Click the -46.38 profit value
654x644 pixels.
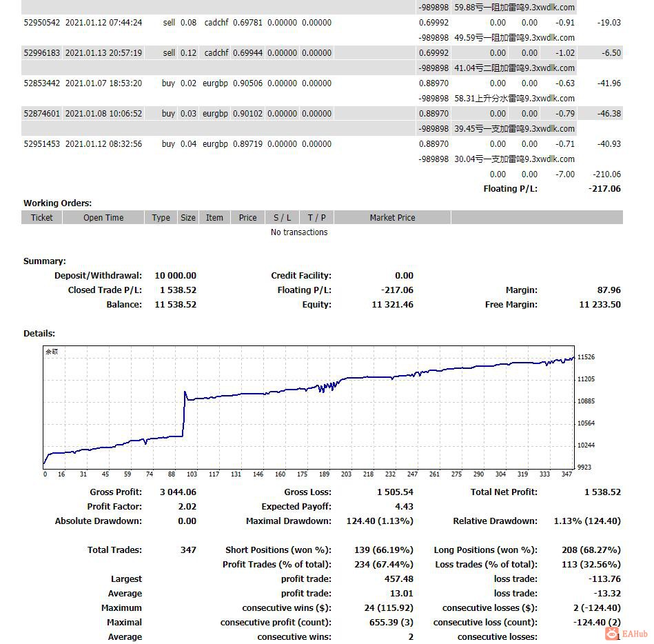click(609, 114)
